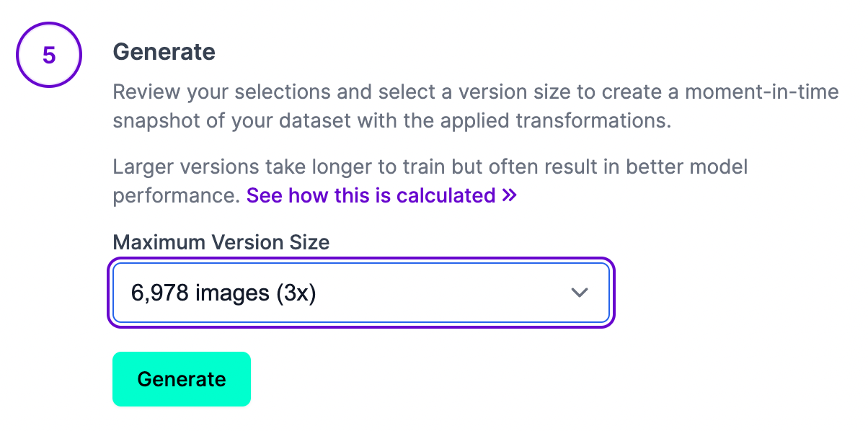Click the "Larger versions take longer" paragraph

pyautogui.click(x=430, y=167)
